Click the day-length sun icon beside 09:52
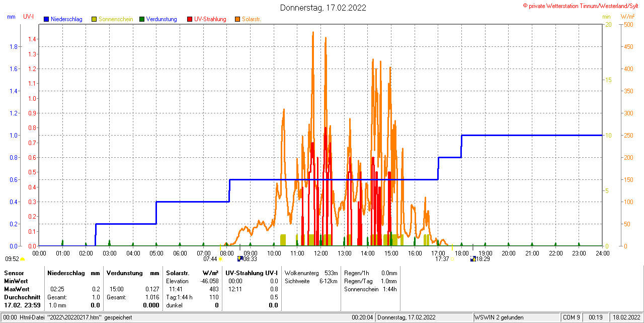Screen dimensions: 644x323 coord(23,260)
